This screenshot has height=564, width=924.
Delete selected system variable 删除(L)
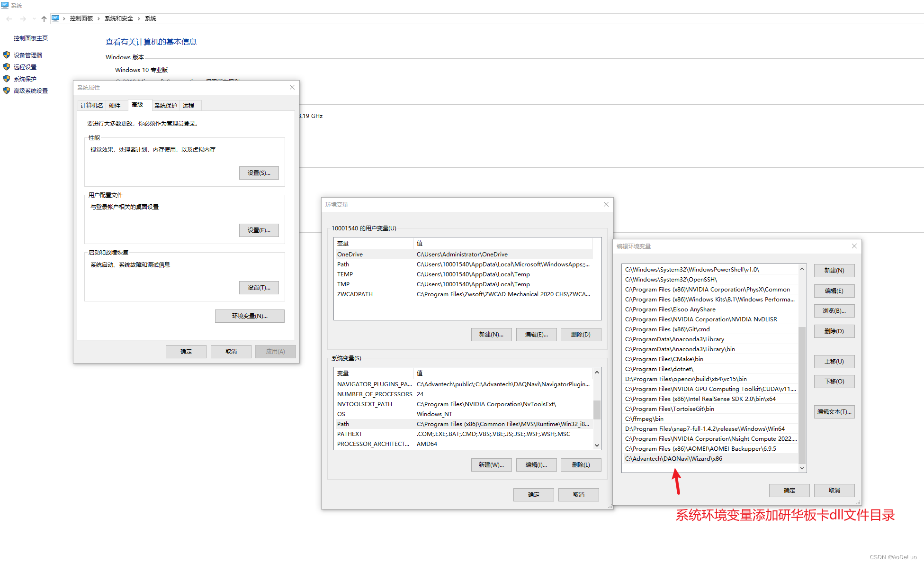click(581, 465)
